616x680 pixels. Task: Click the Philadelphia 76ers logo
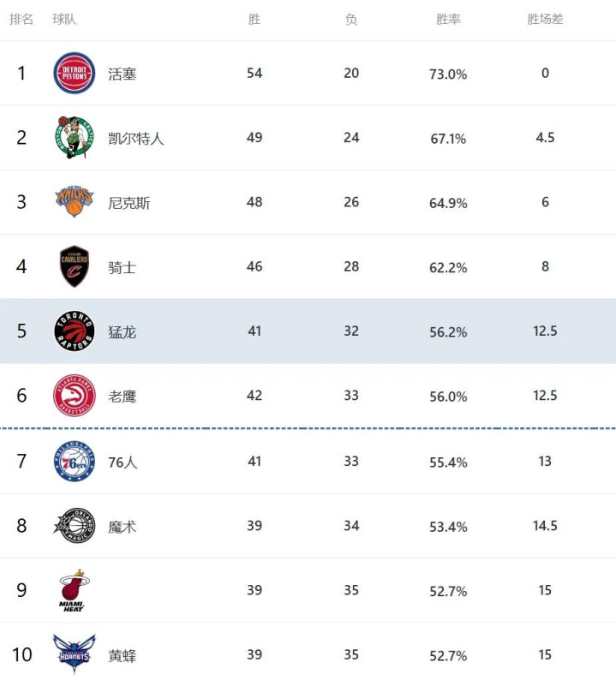(75, 462)
